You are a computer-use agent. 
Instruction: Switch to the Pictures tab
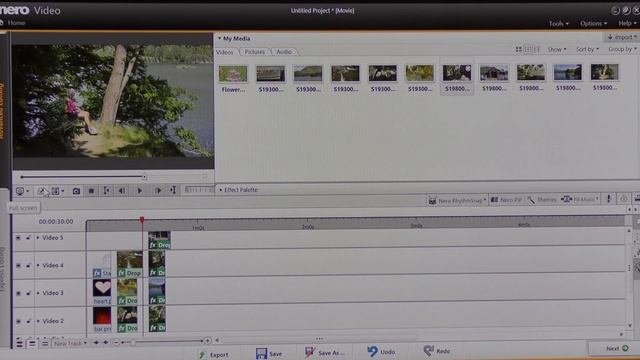pos(255,52)
